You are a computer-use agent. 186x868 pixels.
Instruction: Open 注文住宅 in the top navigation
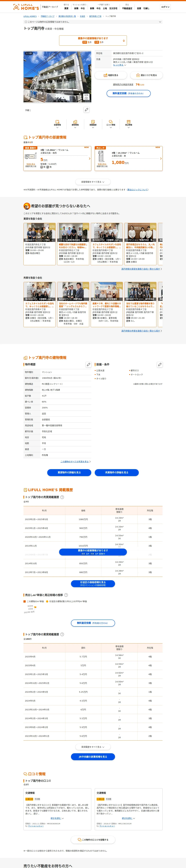[x=113, y=8]
